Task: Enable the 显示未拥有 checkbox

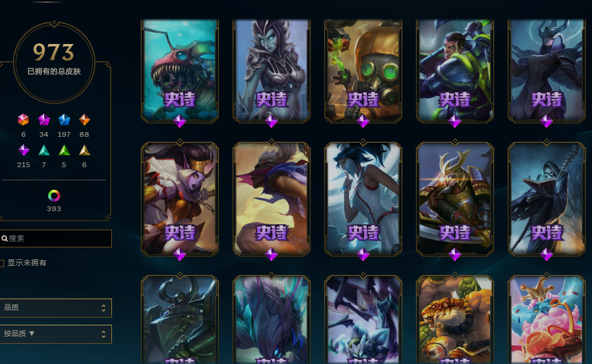Action: pos(2,263)
